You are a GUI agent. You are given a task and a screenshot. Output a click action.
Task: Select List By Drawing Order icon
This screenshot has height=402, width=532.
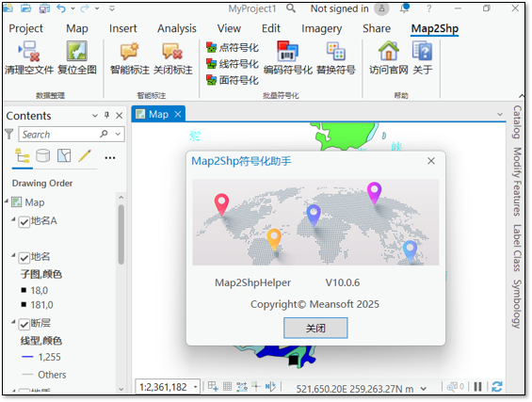coord(23,156)
